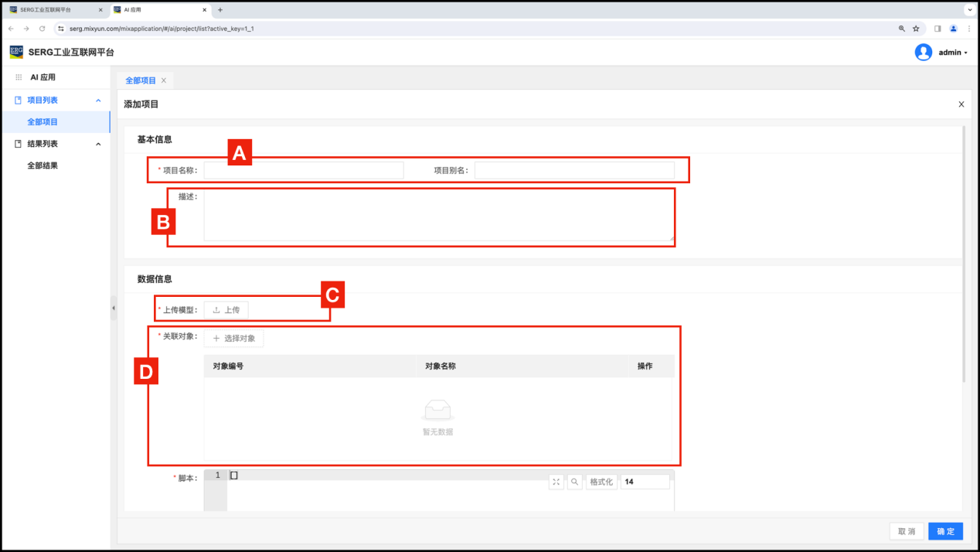Collapse the 结果列表 sidebar section
Image resolution: width=980 pixels, height=552 pixels.
[x=98, y=144]
